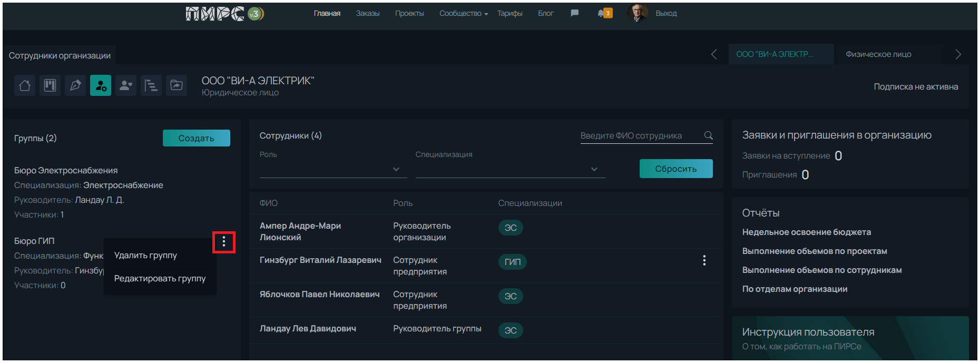Open the person with heart icon
Image resolution: width=980 pixels, height=363 pixels.
[126, 85]
